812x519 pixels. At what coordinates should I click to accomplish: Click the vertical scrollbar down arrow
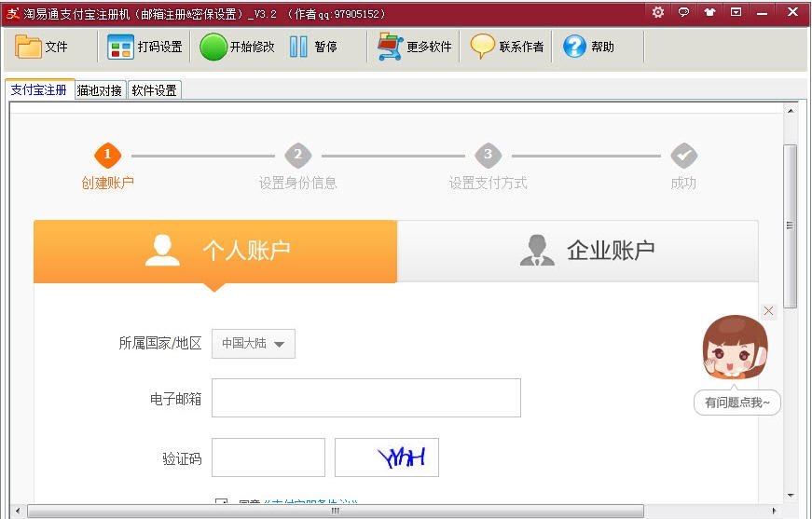pyautogui.click(x=791, y=496)
